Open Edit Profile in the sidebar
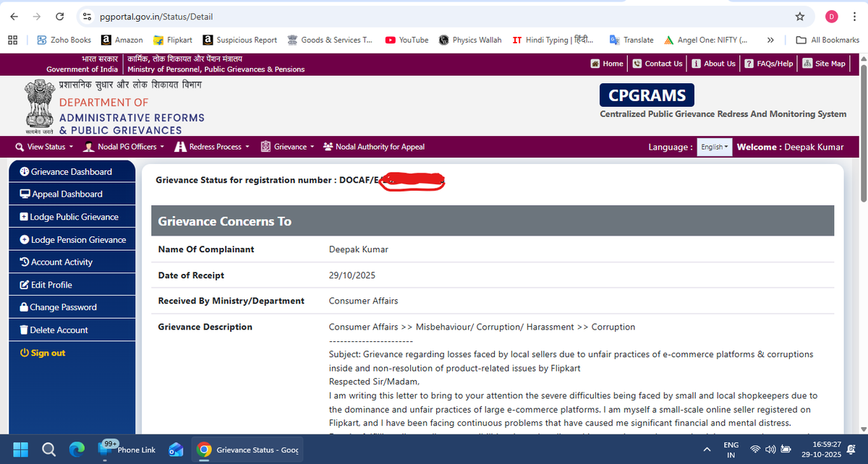Viewport: 868px width, 464px height. tap(72, 285)
